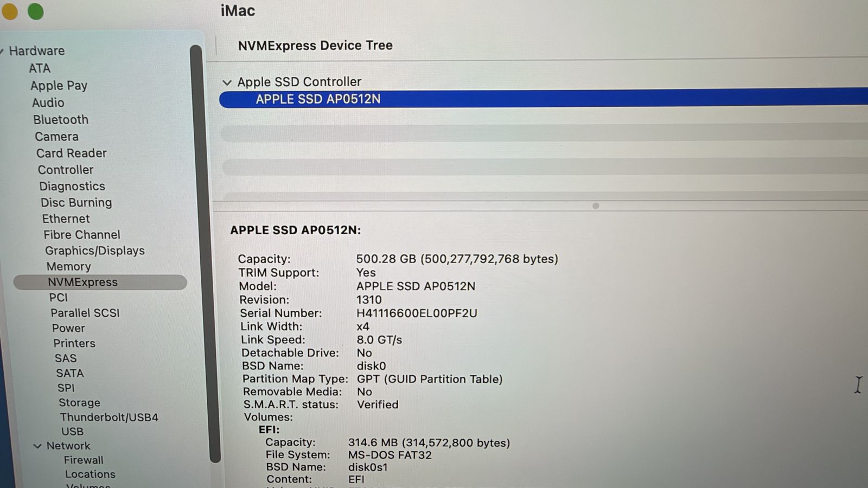Viewport: 868px width, 488px height.
Task: Open the Memory hardware section
Action: [x=68, y=266]
